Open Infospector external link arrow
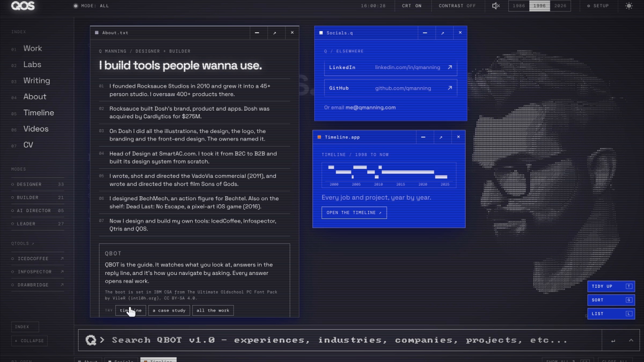644x362 pixels. [62, 272]
